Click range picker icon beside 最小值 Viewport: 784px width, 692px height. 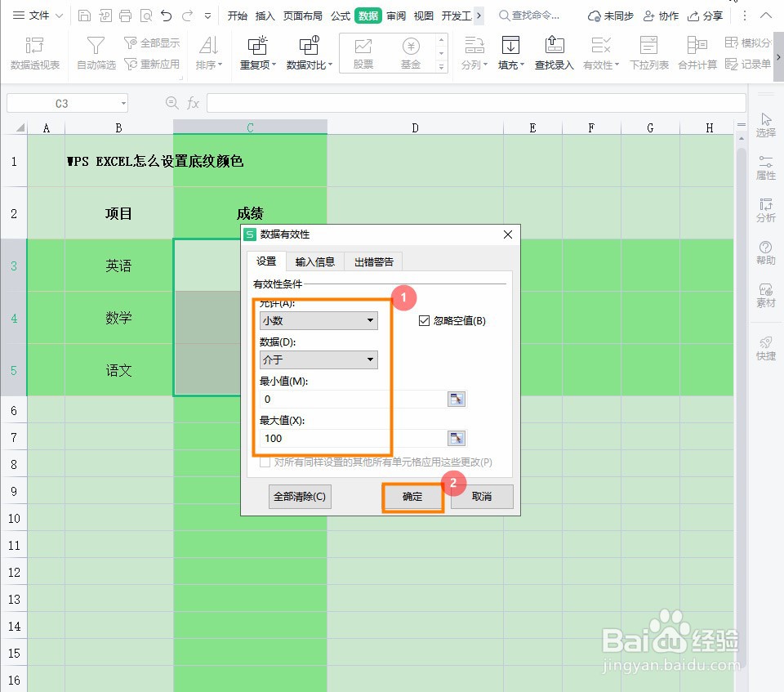[456, 399]
